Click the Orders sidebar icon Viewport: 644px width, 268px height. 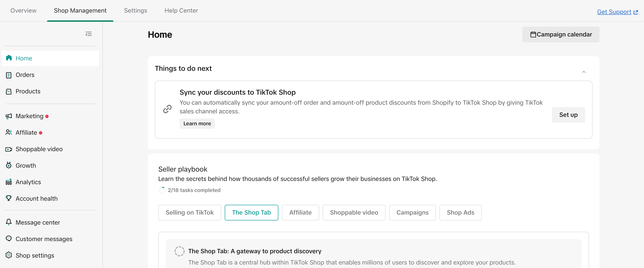9,75
